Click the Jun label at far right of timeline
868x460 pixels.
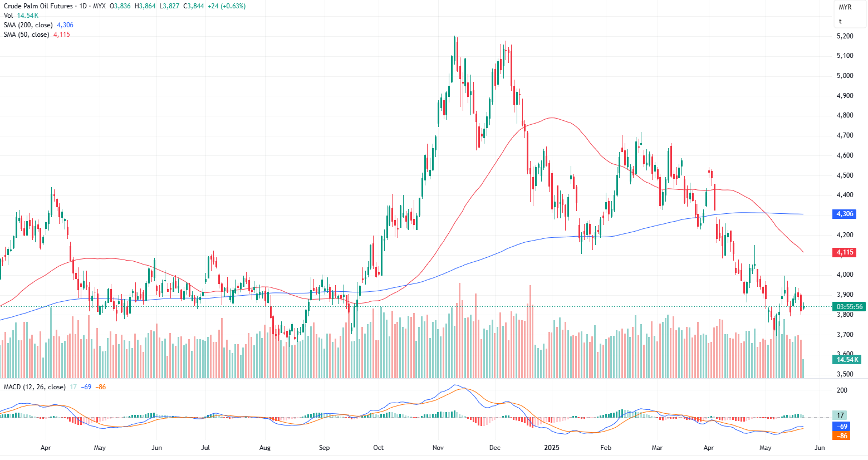819,448
